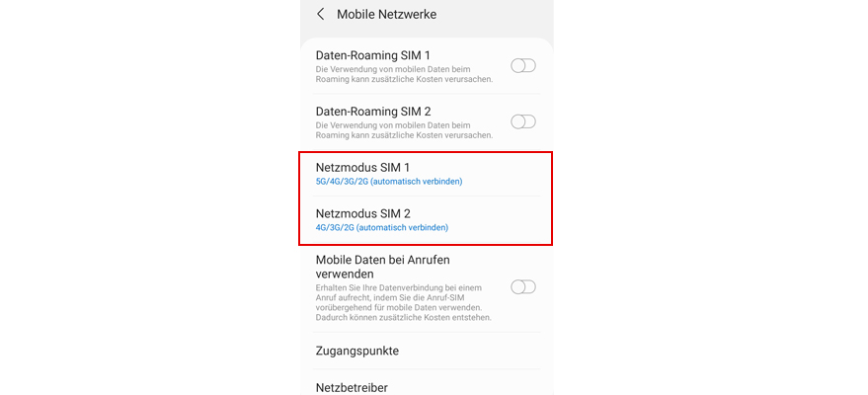
Task: Open Netzmodus SIM 2 selection
Action: click(x=427, y=219)
